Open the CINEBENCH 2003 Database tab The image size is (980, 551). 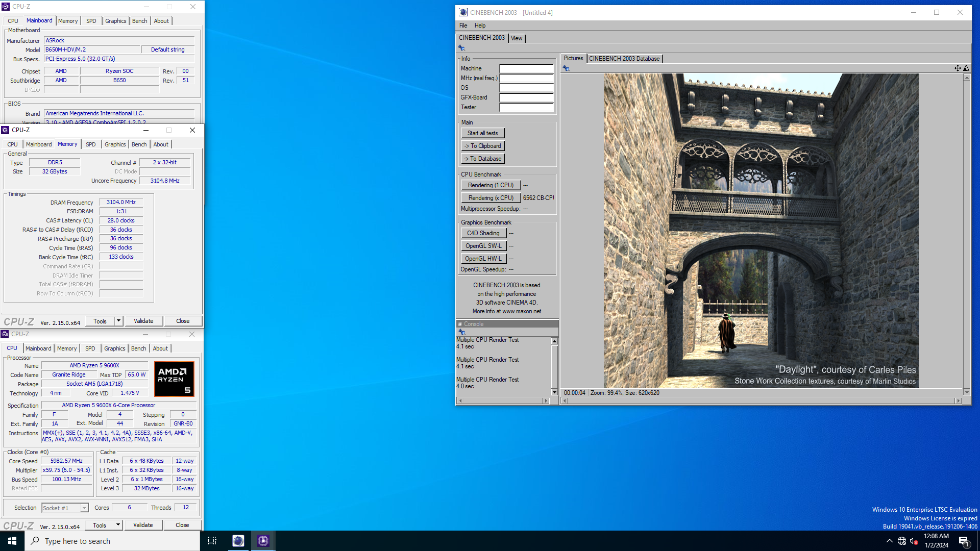pos(624,59)
